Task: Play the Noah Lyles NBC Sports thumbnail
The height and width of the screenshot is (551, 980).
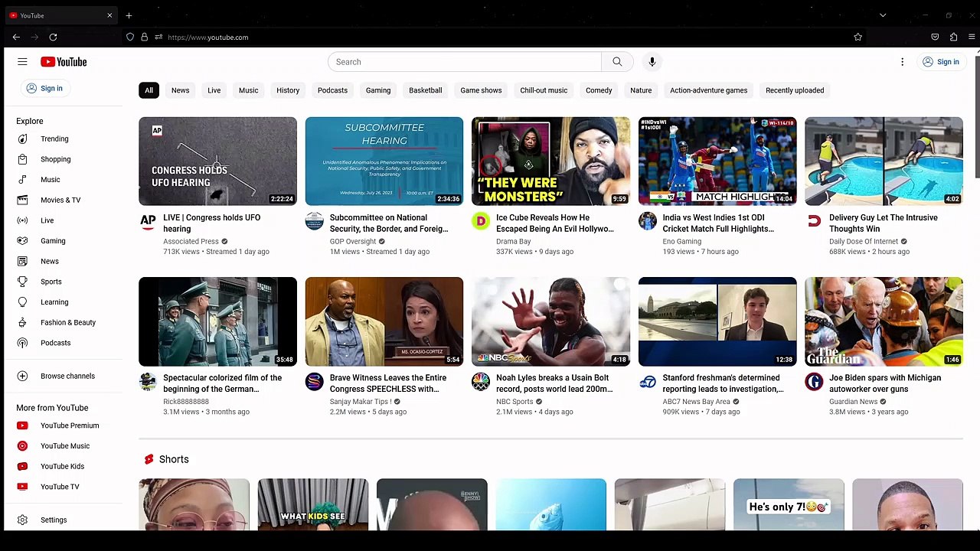Action: (550, 321)
